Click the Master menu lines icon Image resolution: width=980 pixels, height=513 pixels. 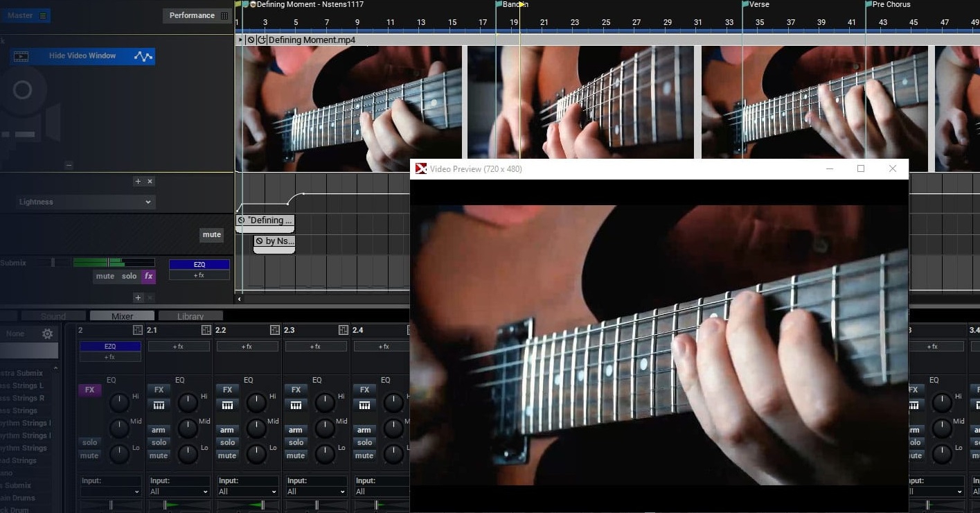pyautogui.click(x=43, y=15)
